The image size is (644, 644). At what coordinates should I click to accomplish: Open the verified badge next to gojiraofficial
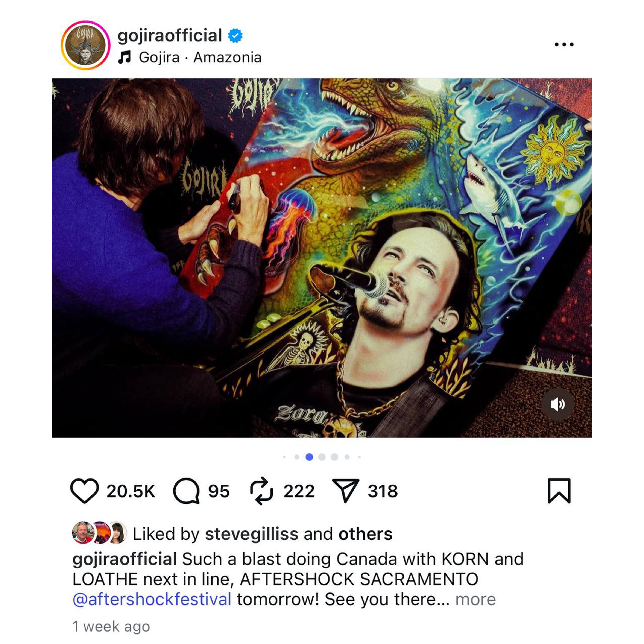coord(235,36)
